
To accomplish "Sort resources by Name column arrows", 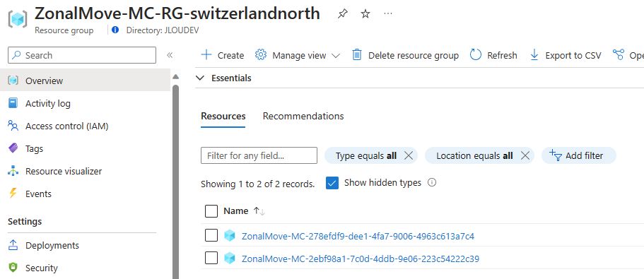I will pyautogui.click(x=259, y=211).
